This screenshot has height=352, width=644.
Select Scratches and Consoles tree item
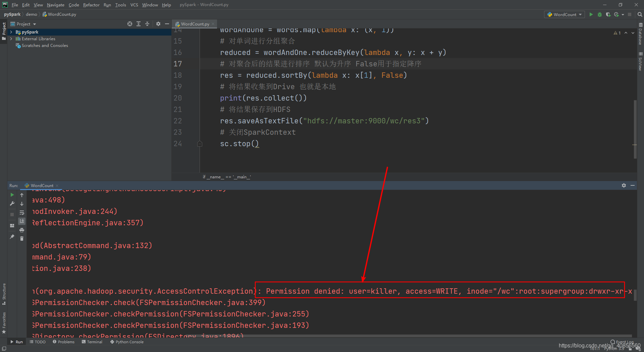[45, 46]
